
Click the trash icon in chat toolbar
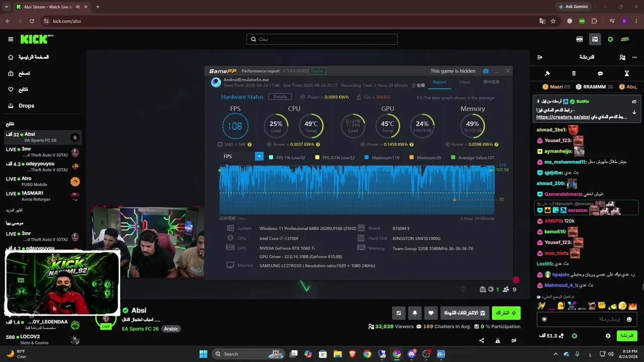pyautogui.click(x=574, y=73)
